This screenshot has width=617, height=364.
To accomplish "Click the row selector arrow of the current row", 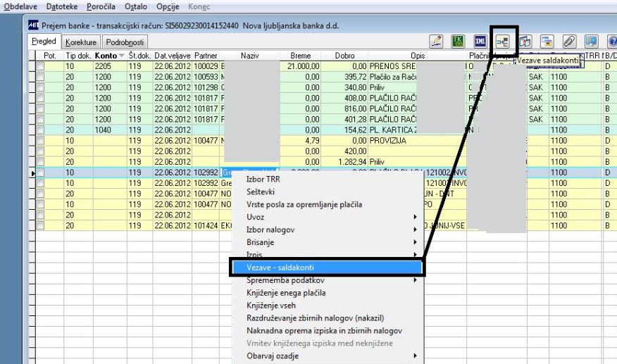I will coord(32,172).
